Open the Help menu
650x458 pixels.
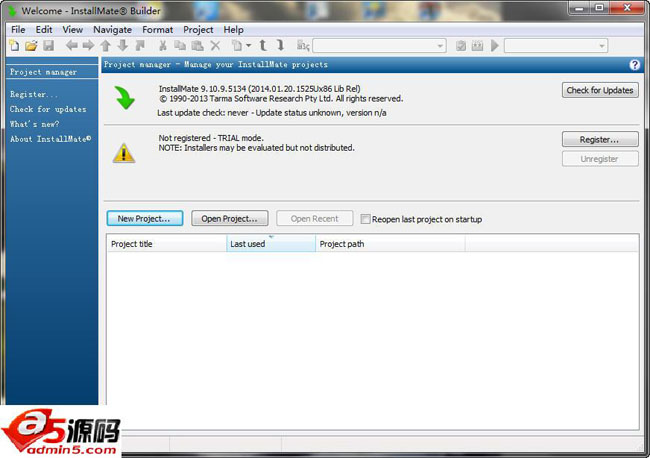coord(233,30)
